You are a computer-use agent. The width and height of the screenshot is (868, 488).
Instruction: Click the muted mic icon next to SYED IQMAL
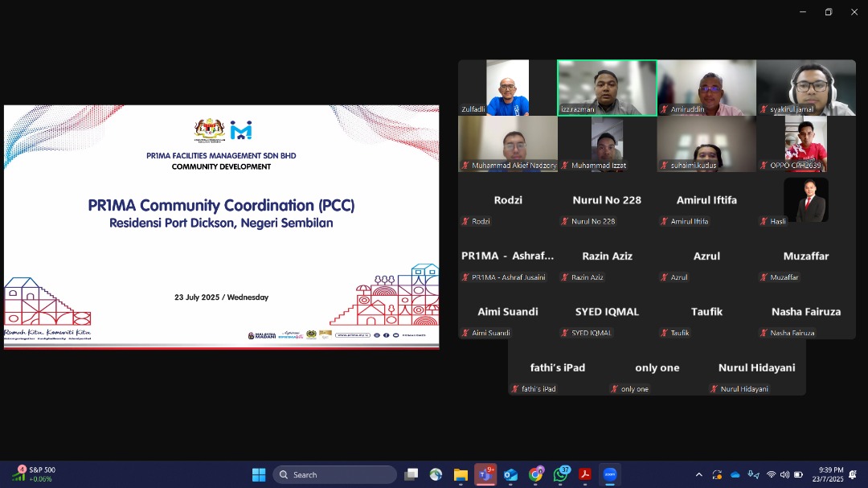coord(565,333)
